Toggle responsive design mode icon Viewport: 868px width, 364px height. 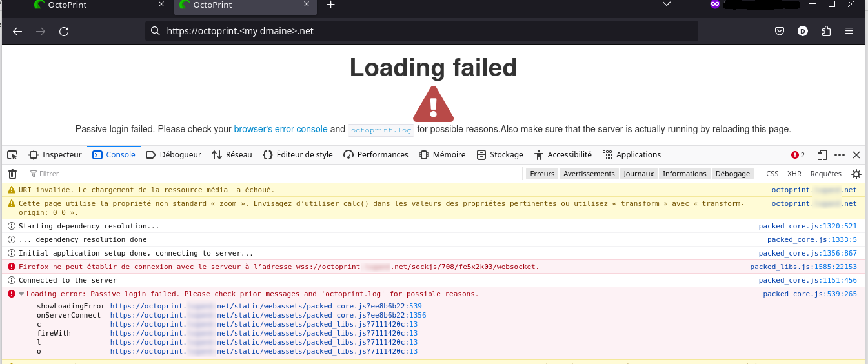(822, 155)
